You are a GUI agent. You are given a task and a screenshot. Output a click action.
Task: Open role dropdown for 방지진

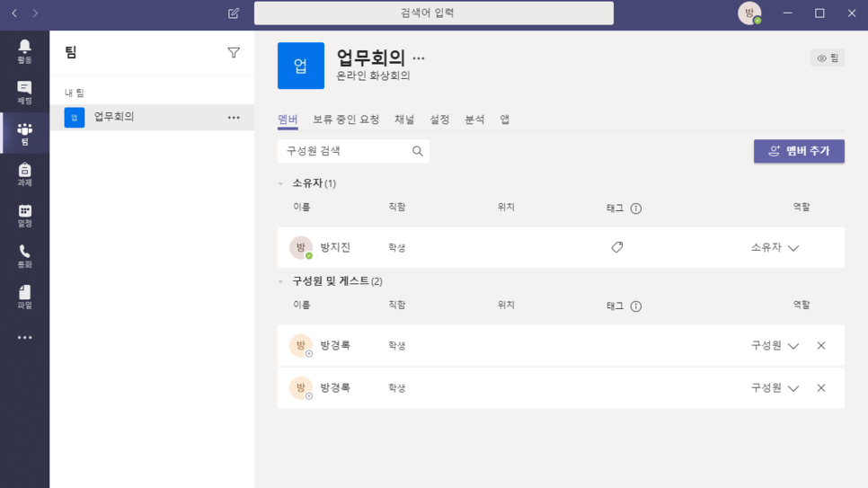(775, 248)
